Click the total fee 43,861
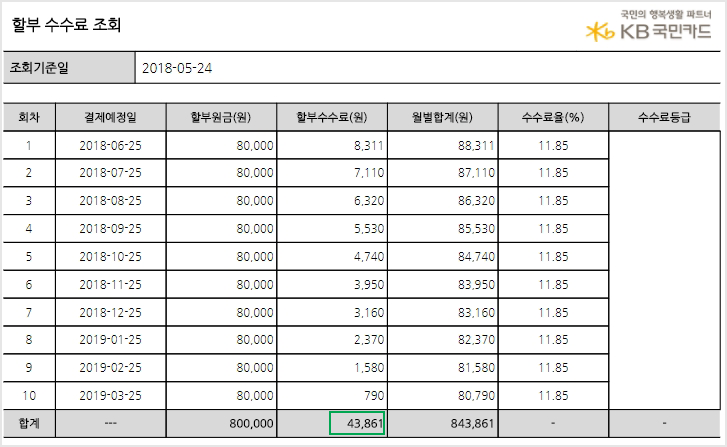This screenshot has height=447, width=727. [365, 423]
